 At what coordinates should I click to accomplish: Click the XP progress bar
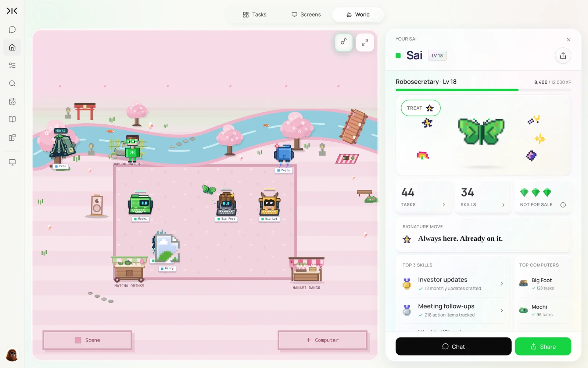click(483, 90)
